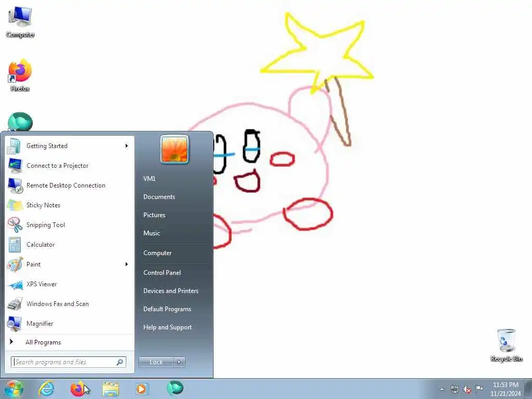Select the Computer desktop icon
The image size is (532, 399).
pyautogui.click(x=20, y=22)
